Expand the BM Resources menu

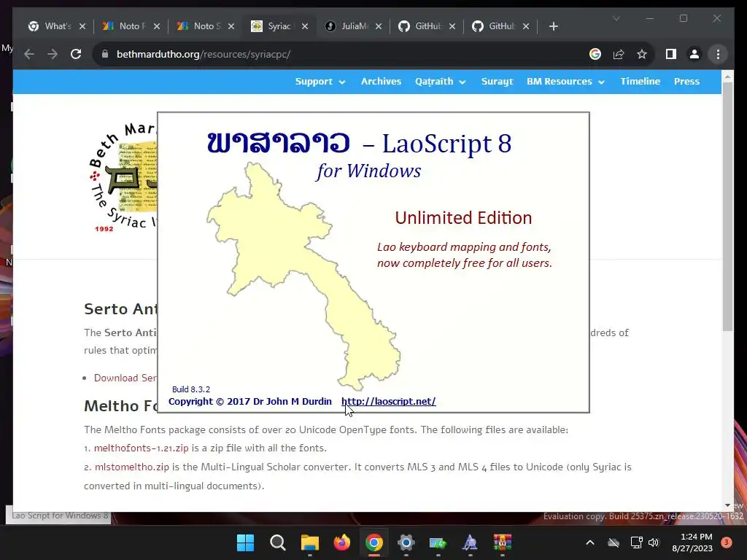tap(565, 82)
